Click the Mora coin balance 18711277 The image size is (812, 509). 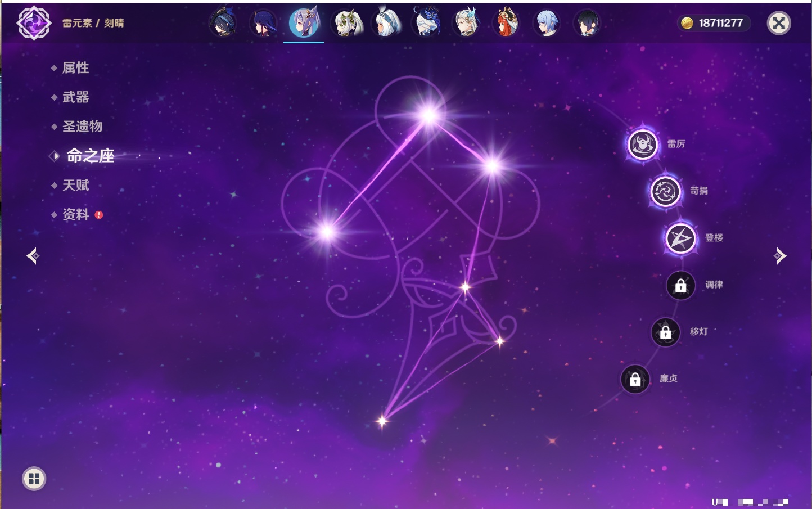pos(713,23)
